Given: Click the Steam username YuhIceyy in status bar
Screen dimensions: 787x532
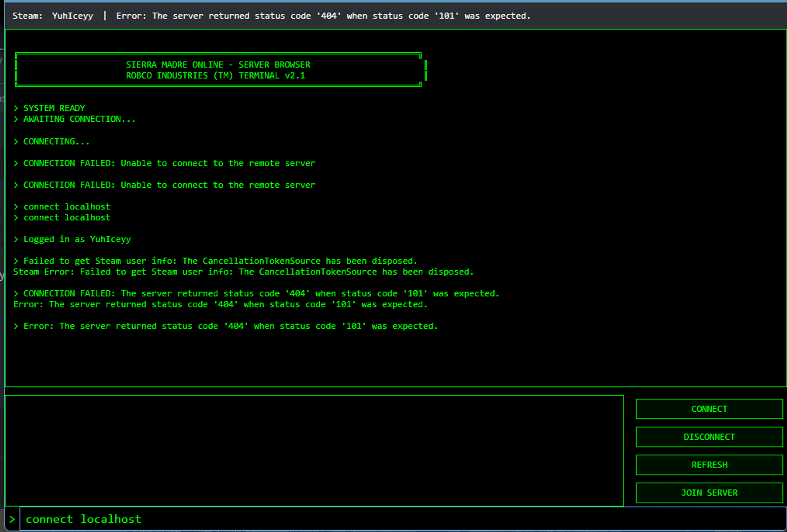Looking at the screenshot, I should click(x=73, y=16).
